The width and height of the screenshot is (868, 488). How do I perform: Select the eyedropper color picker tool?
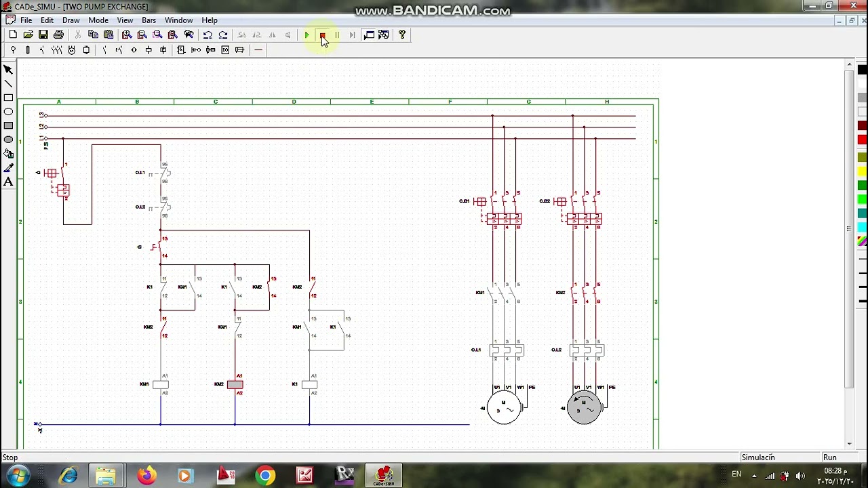point(8,167)
